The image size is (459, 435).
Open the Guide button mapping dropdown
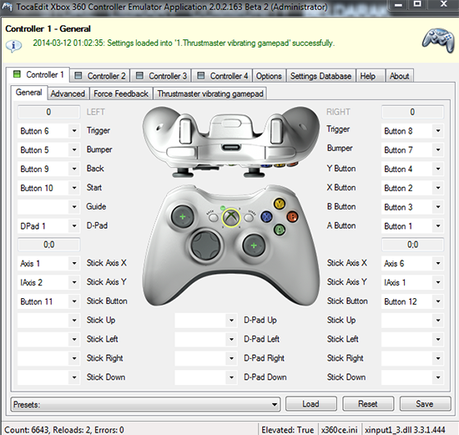click(x=49, y=207)
